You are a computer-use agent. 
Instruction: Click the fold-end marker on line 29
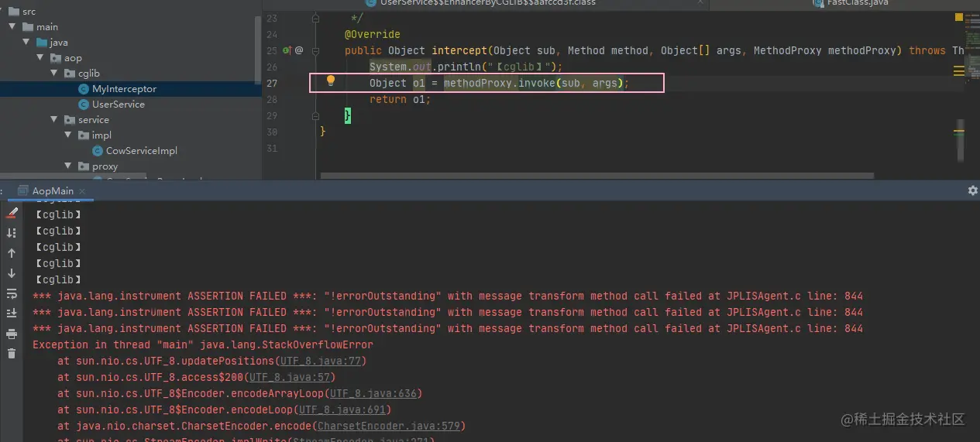[x=316, y=115]
